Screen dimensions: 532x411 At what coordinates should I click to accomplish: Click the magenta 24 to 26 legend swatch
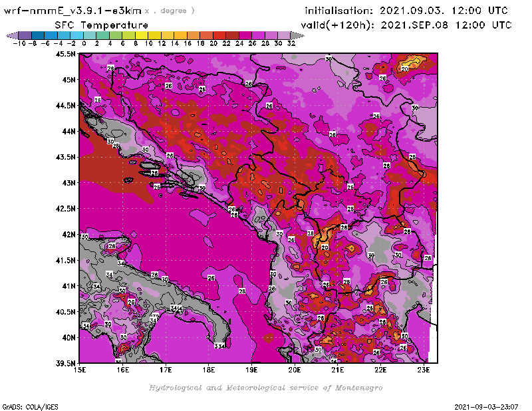point(245,36)
